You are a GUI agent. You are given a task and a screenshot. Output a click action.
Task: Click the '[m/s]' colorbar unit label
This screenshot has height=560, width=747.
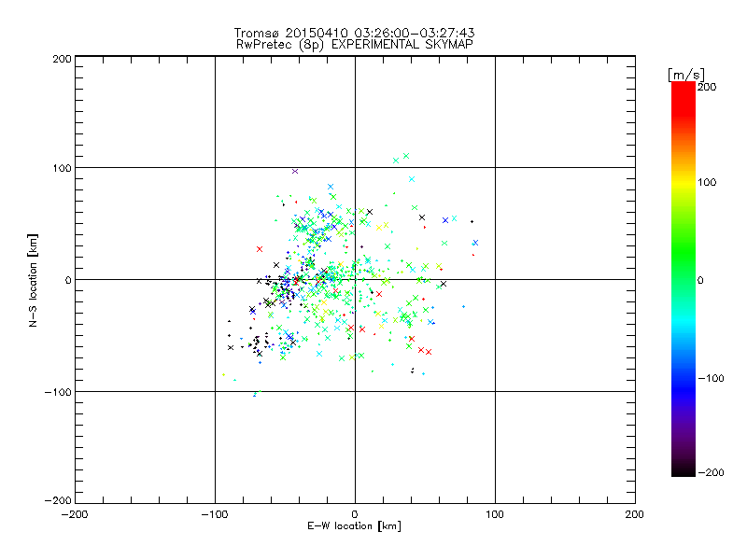pos(686,75)
